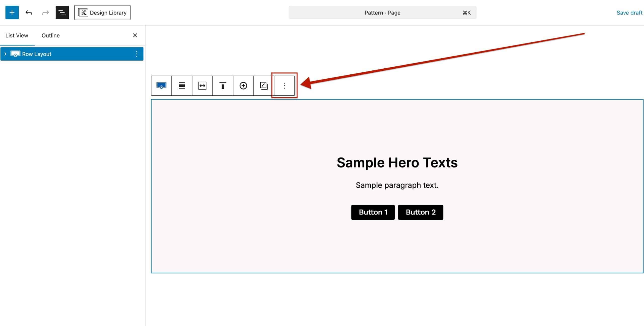Click the row alignment icon in block toolbar
The width and height of the screenshot is (644, 326).
pyautogui.click(x=182, y=86)
